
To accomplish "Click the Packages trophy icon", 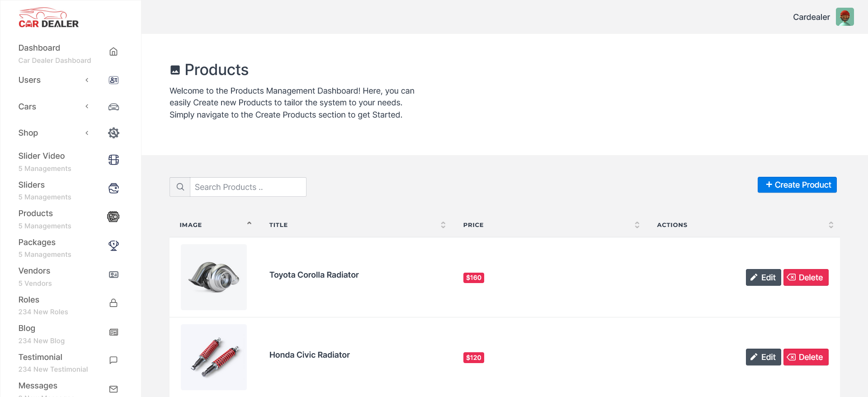I will [113, 246].
